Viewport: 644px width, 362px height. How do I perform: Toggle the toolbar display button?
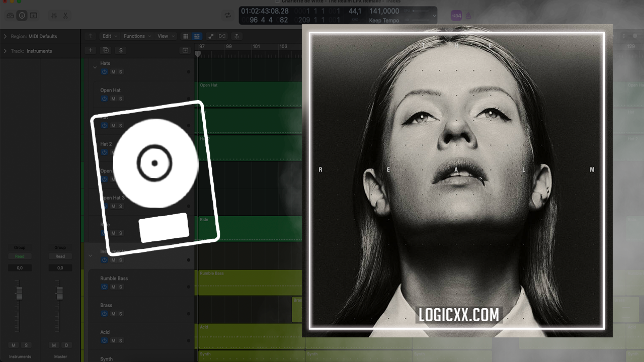[33, 16]
